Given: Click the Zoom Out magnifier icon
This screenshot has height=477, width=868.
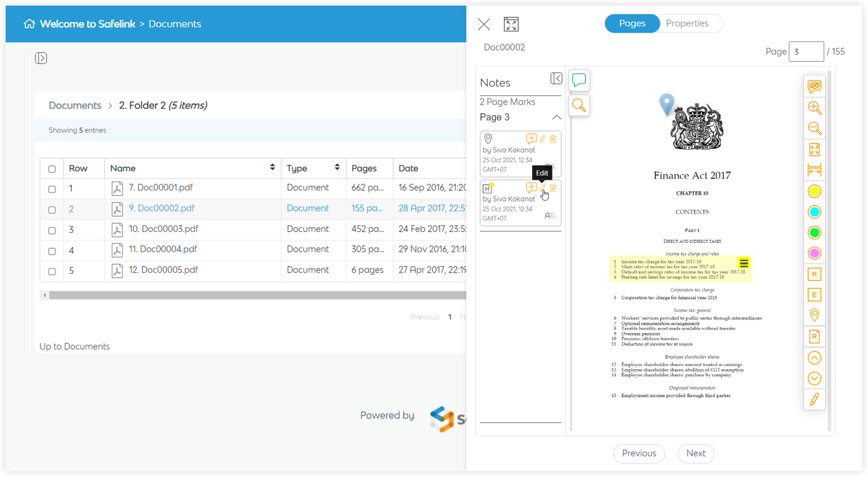Looking at the screenshot, I should (x=814, y=128).
